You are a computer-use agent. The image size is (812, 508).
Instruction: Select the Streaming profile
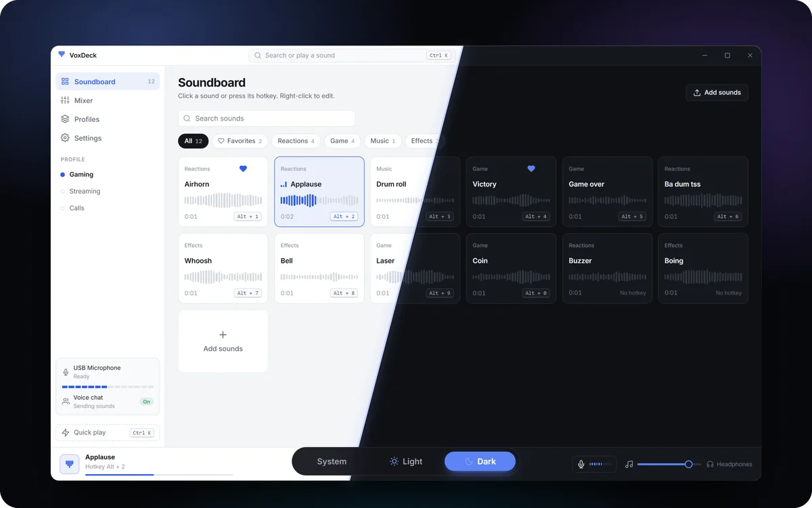tap(108, 191)
